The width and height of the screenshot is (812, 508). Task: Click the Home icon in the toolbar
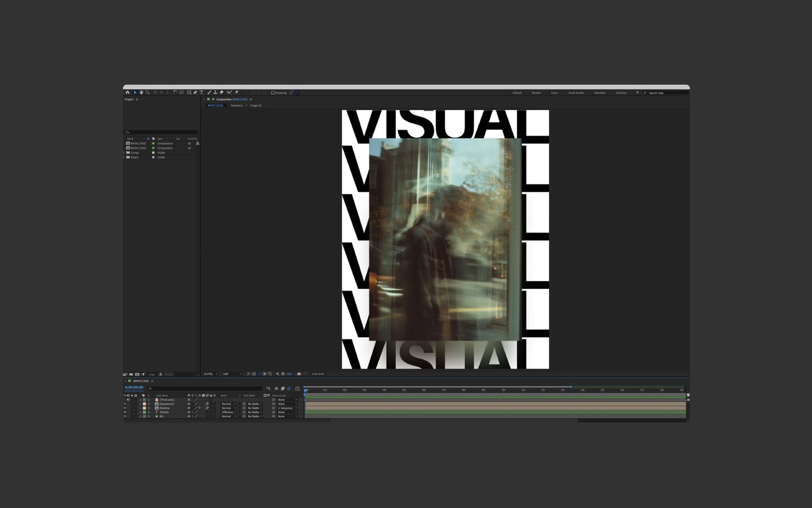point(128,93)
